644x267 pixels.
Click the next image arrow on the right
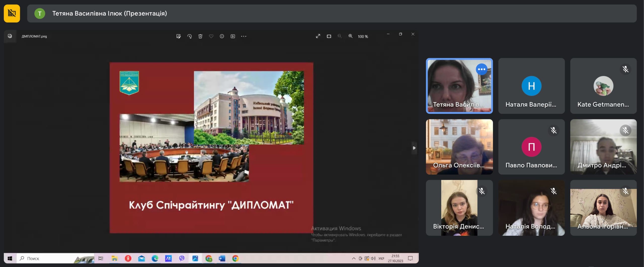(414, 148)
